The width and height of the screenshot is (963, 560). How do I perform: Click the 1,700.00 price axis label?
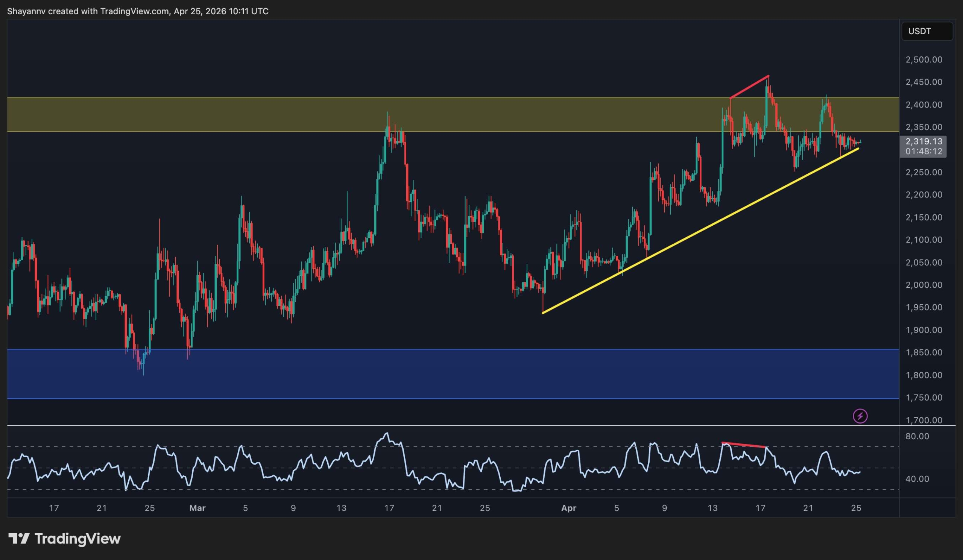[x=924, y=420]
